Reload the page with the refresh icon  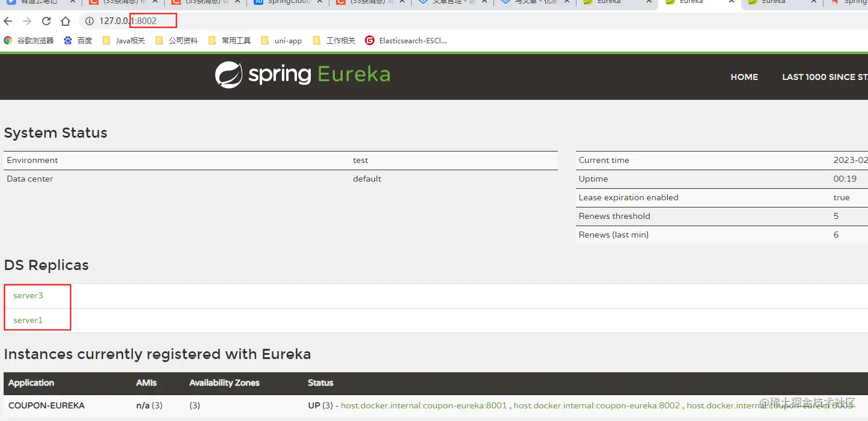[46, 21]
